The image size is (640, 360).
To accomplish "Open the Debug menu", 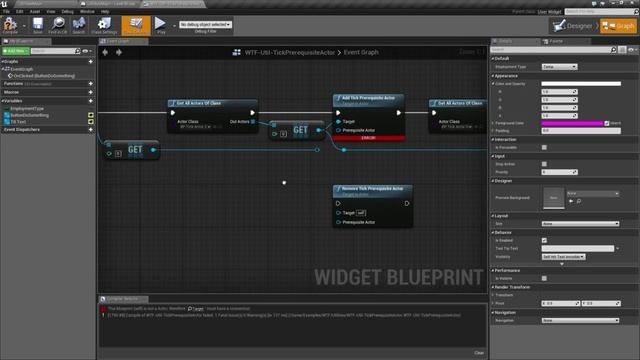I will click(67, 11).
